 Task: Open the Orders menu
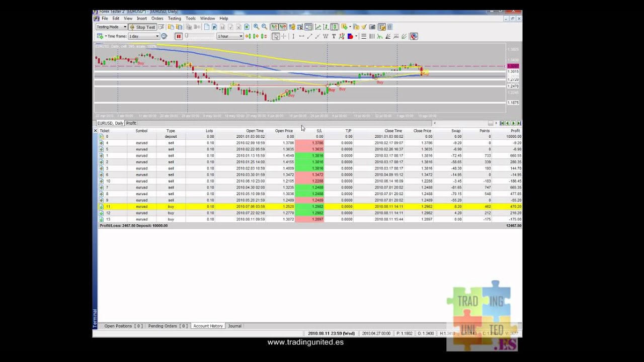157,19
